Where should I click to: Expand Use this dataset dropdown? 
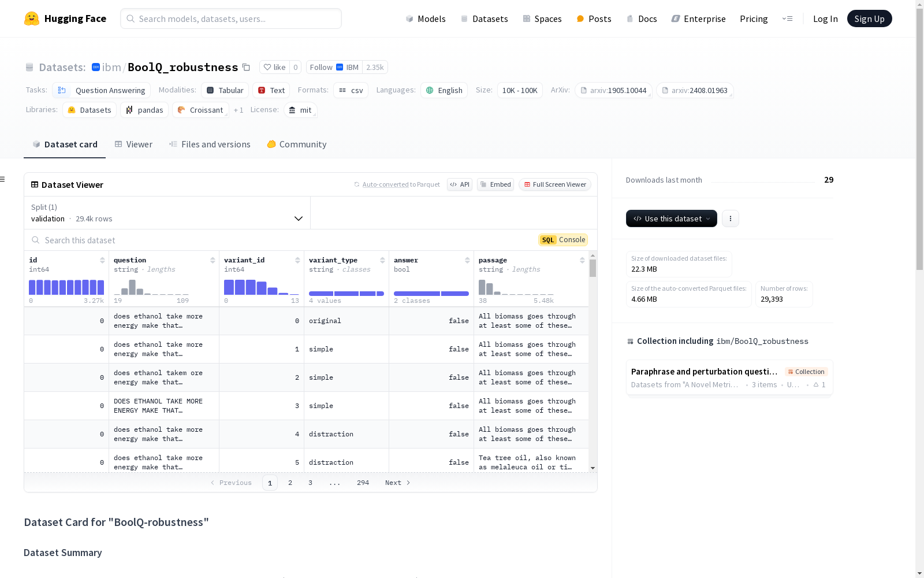click(672, 218)
